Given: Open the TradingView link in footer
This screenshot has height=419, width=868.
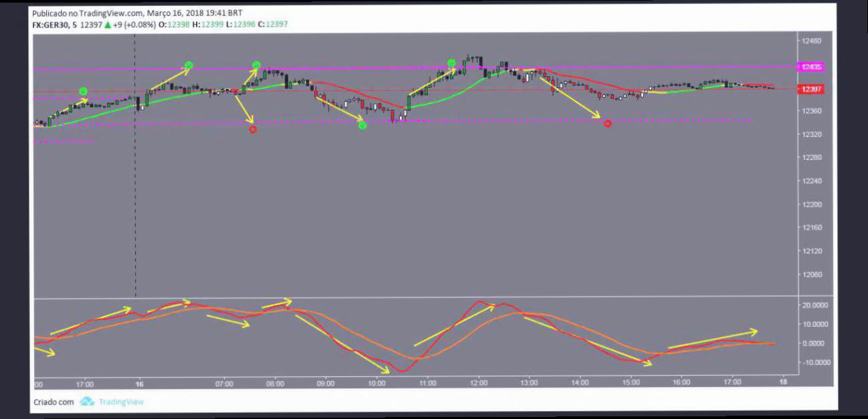Looking at the screenshot, I should tap(121, 402).
